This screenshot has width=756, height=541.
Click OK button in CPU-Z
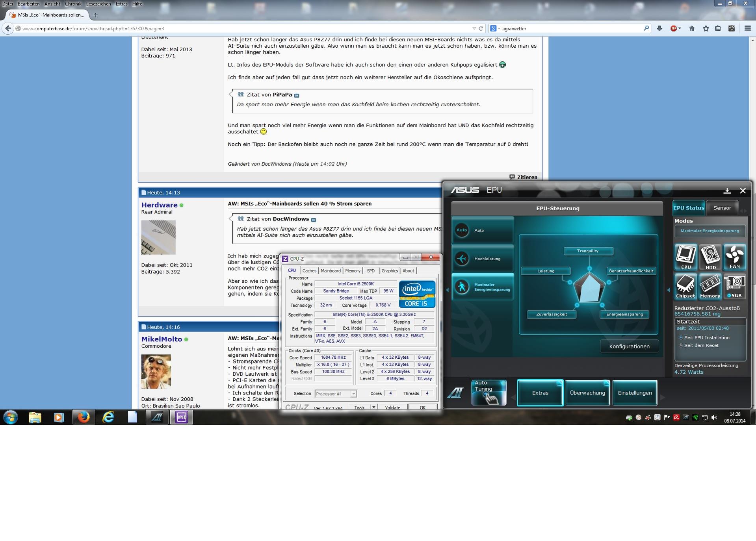[422, 407]
